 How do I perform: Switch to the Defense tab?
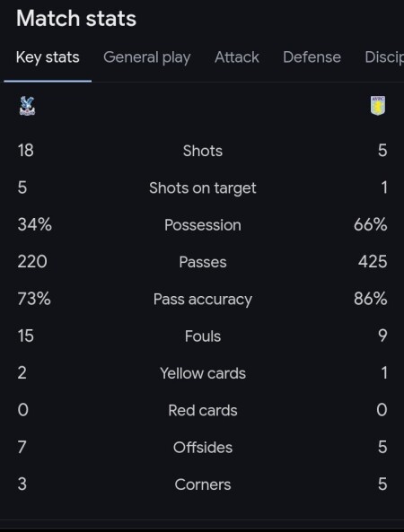click(312, 57)
